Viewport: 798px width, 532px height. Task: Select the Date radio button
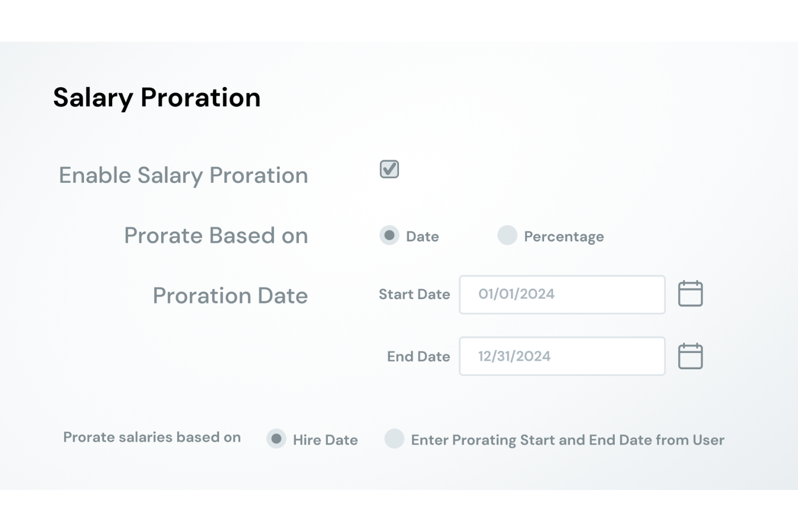(389, 236)
